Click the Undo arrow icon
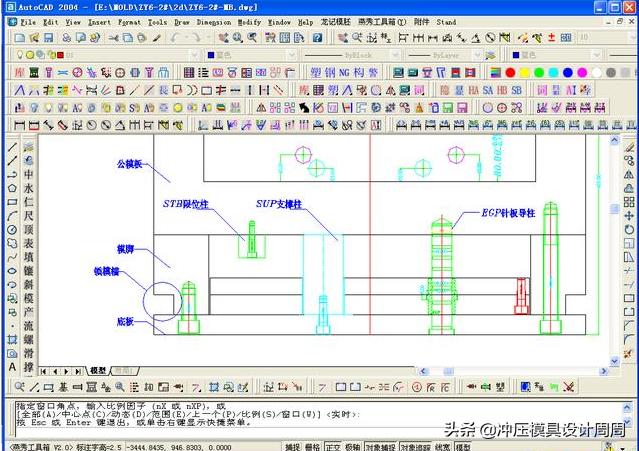 (174, 38)
